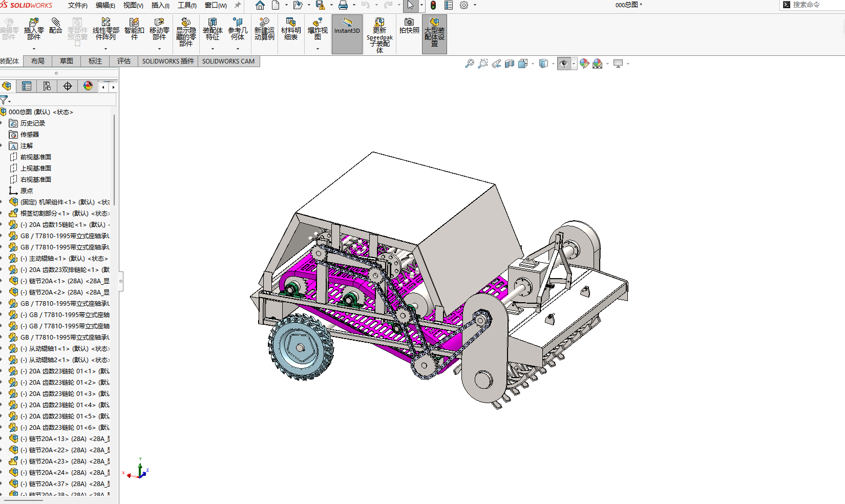Open Save dropdown arrow in top toolbar
The width and height of the screenshot is (845, 504).
(x=331, y=5)
